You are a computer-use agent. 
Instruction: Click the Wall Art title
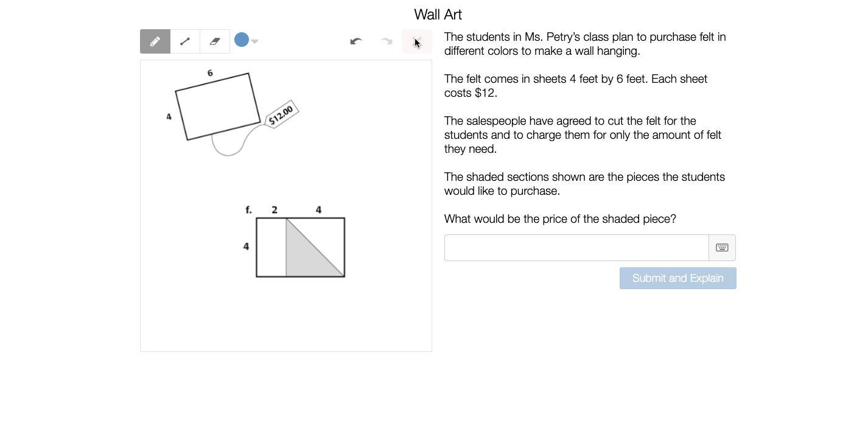click(x=438, y=15)
